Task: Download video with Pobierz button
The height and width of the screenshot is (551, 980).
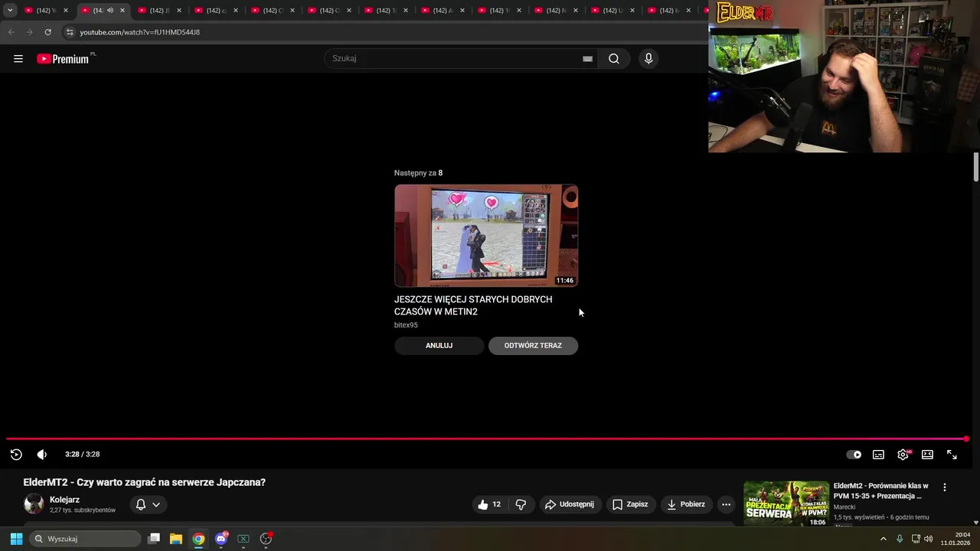Action: (x=687, y=504)
